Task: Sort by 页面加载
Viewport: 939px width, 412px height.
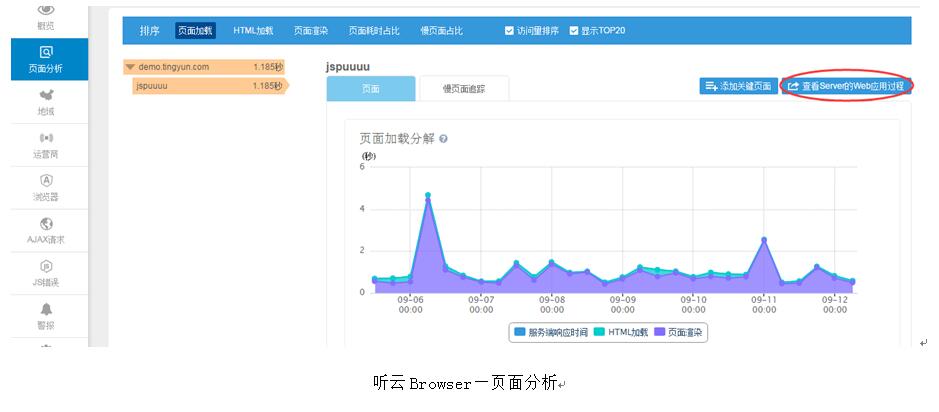Action: point(195,31)
